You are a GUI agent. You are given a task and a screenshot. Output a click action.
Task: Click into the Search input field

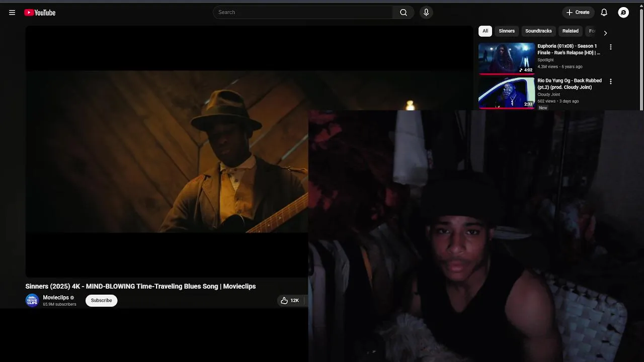point(303,12)
